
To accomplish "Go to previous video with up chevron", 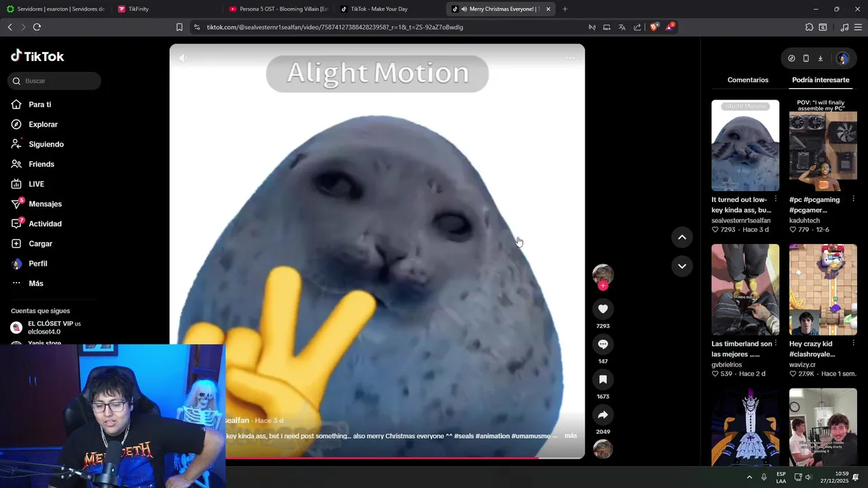I will coord(682,237).
